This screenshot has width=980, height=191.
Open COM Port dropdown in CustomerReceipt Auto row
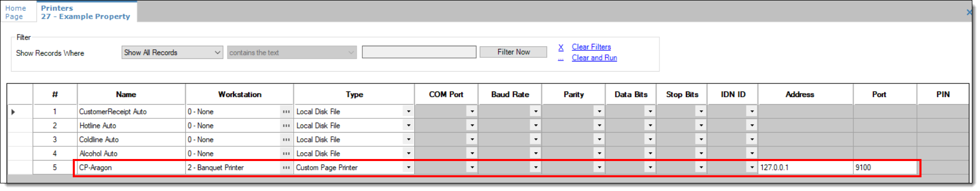(x=472, y=112)
